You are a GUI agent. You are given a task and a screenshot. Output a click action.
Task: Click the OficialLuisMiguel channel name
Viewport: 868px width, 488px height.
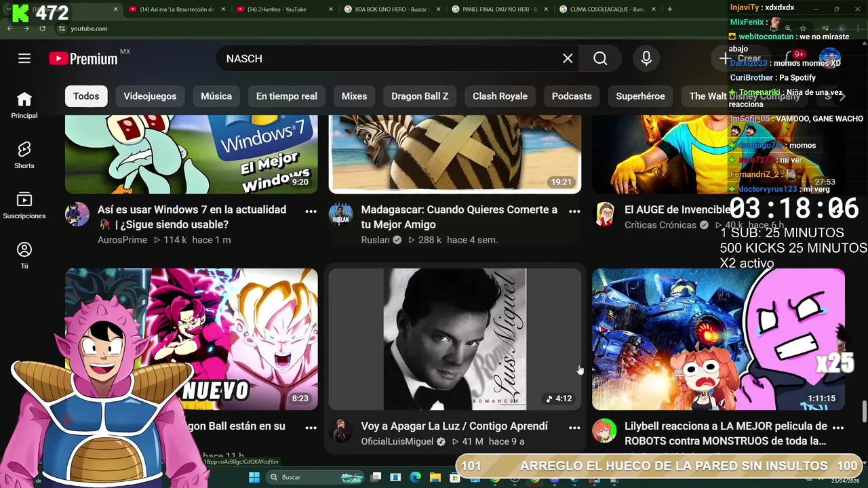(397, 441)
